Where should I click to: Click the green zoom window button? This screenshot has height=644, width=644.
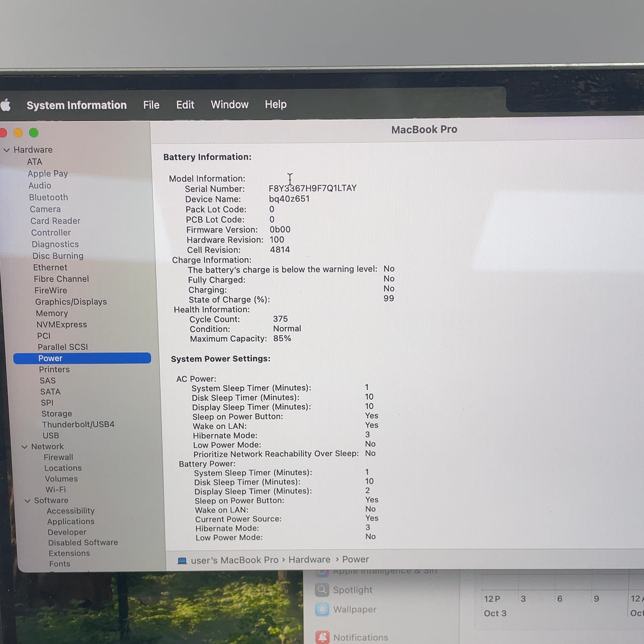34,133
